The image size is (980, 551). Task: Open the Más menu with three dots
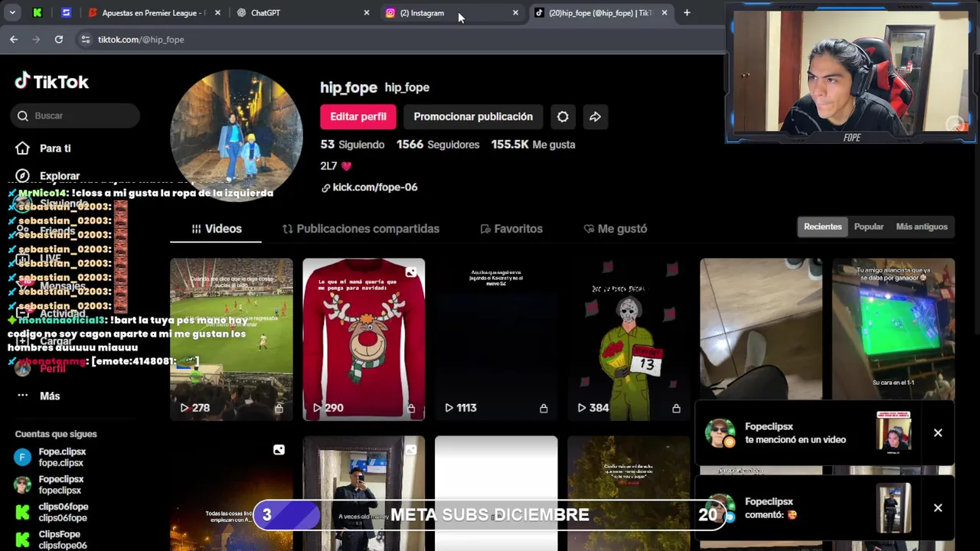click(x=38, y=396)
